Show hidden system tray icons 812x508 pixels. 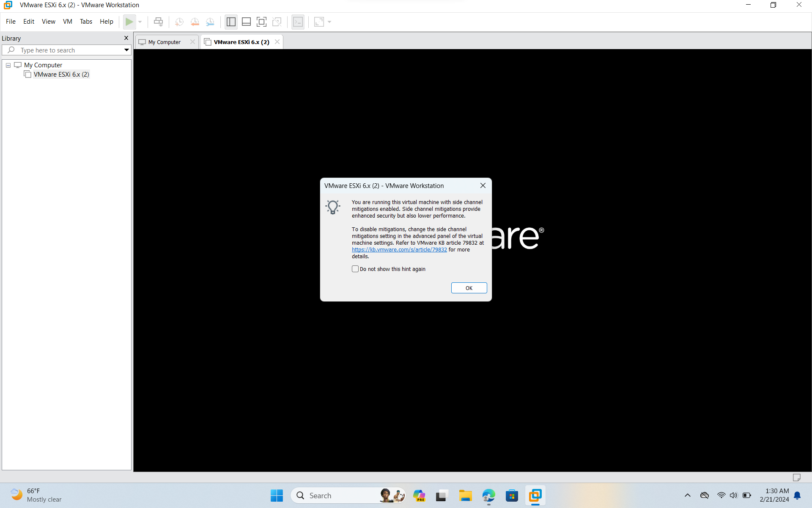(688, 495)
